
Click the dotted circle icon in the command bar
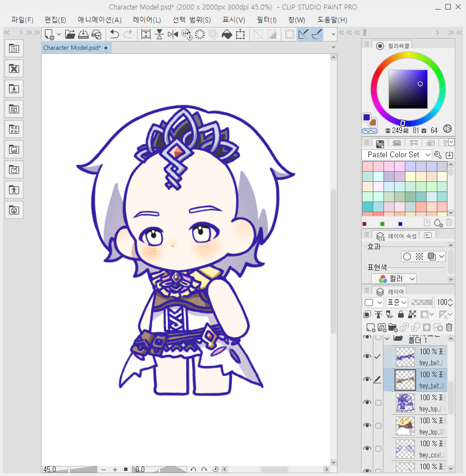click(200, 34)
